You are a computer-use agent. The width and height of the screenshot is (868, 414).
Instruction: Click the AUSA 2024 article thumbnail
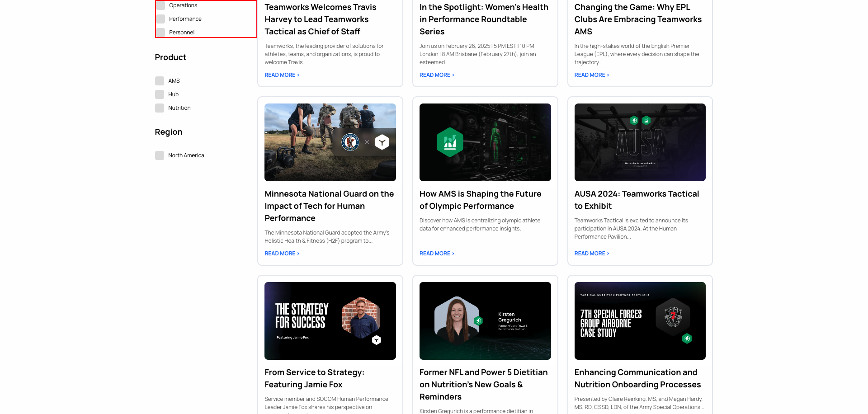click(640, 142)
